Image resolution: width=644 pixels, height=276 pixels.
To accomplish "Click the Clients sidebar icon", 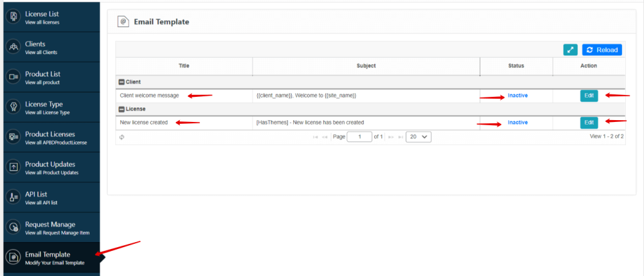I will (14, 47).
